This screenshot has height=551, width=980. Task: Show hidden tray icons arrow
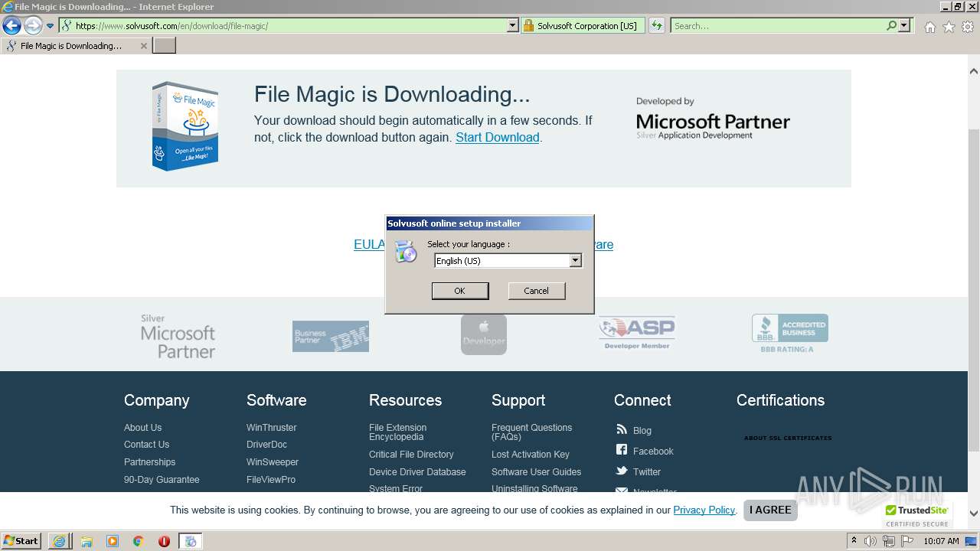pyautogui.click(x=854, y=541)
